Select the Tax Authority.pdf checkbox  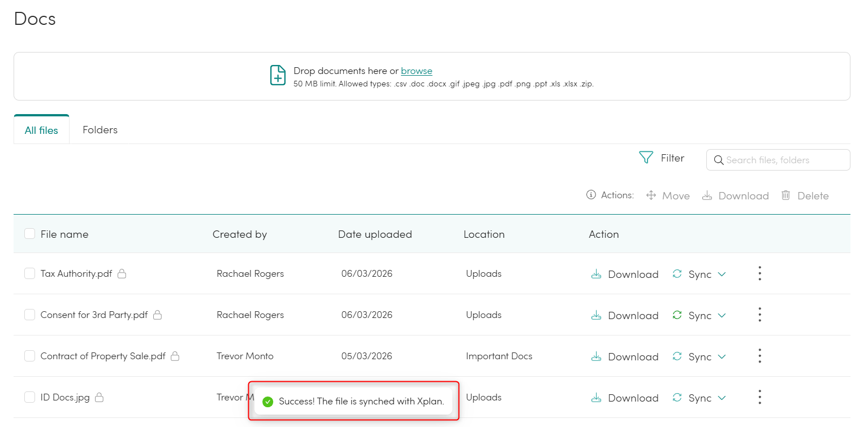point(30,274)
